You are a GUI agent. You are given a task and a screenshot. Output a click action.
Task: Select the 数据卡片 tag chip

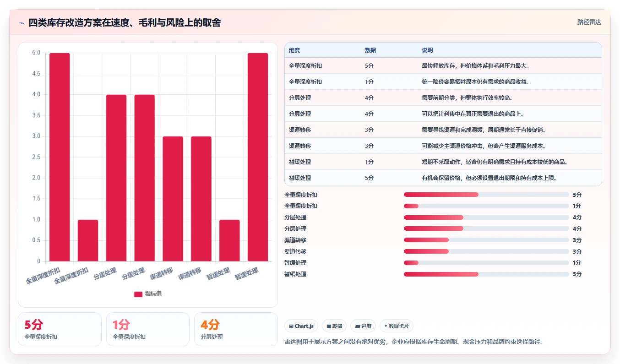[397, 326]
